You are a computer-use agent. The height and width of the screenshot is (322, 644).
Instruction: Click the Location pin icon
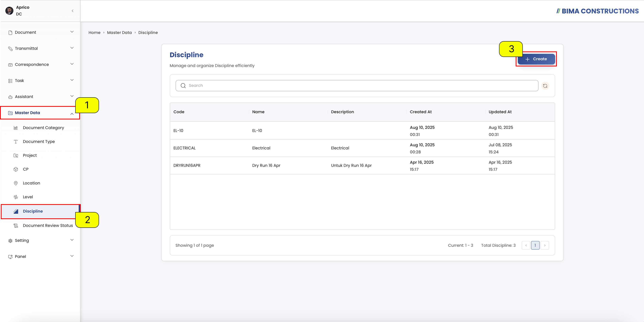pos(16,183)
